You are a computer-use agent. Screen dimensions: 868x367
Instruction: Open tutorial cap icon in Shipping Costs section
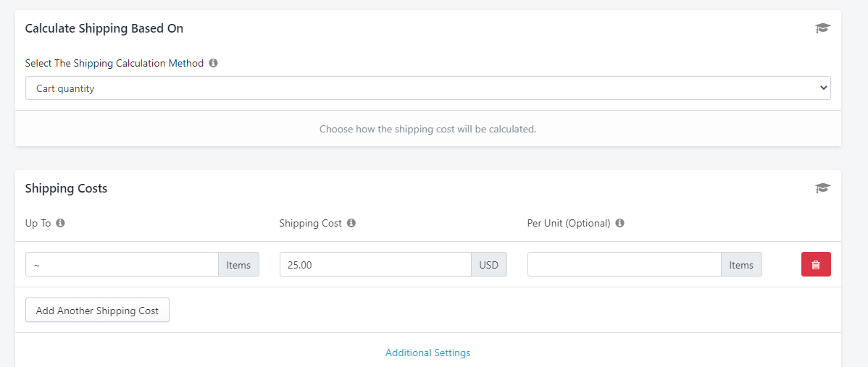pyautogui.click(x=822, y=188)
